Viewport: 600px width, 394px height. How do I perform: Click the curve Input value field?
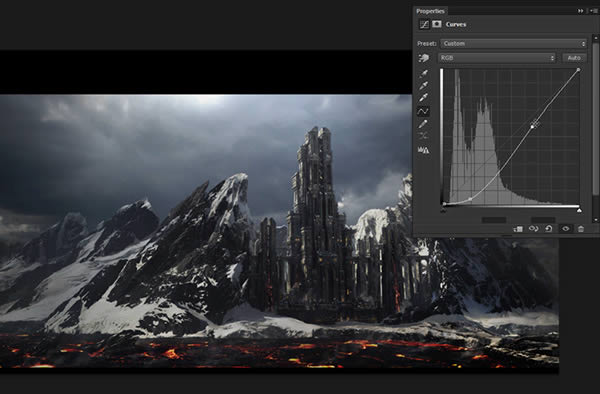[x=494, y=220]
